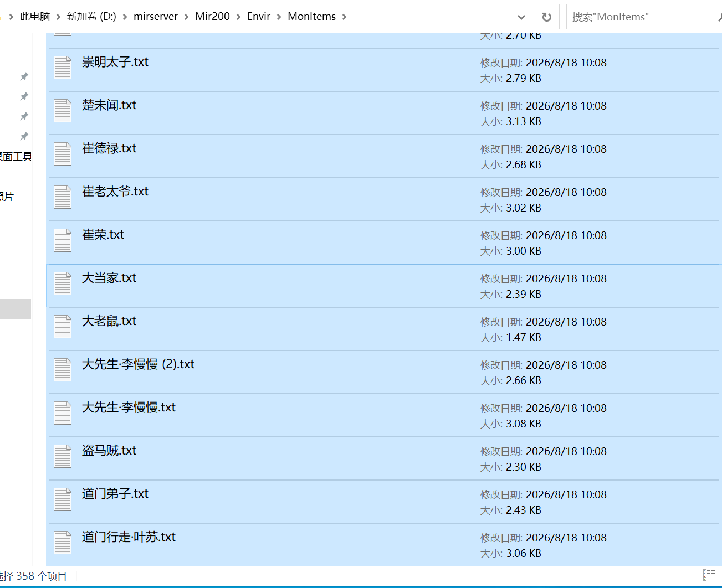Open the subfolder chevron after mirserver
The width and height of the screenshot is (722, 588).
click(x=186, y=17)
